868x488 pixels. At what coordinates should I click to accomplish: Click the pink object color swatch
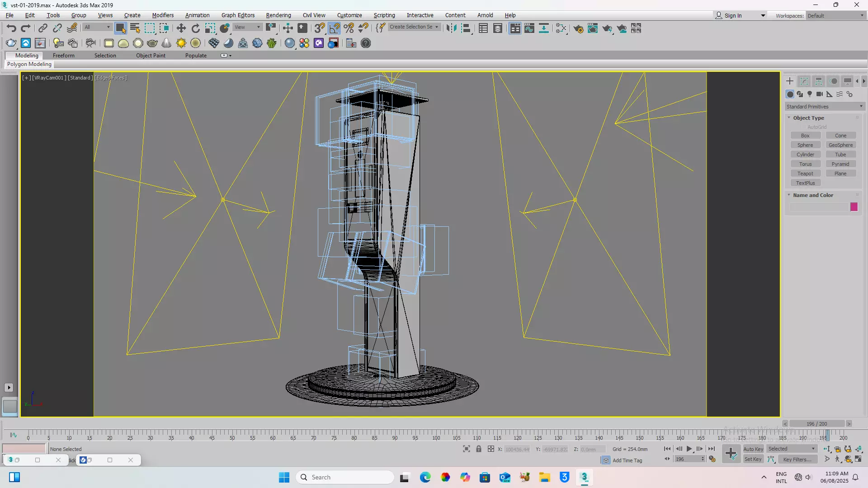(854, 207)
